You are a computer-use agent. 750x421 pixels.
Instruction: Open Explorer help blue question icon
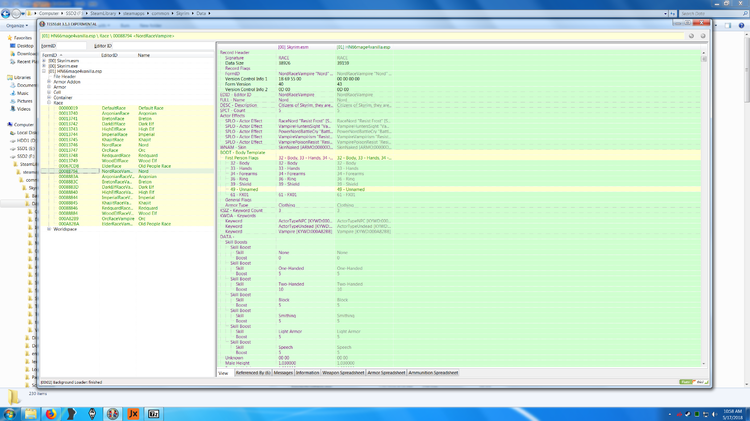(741, 25)
